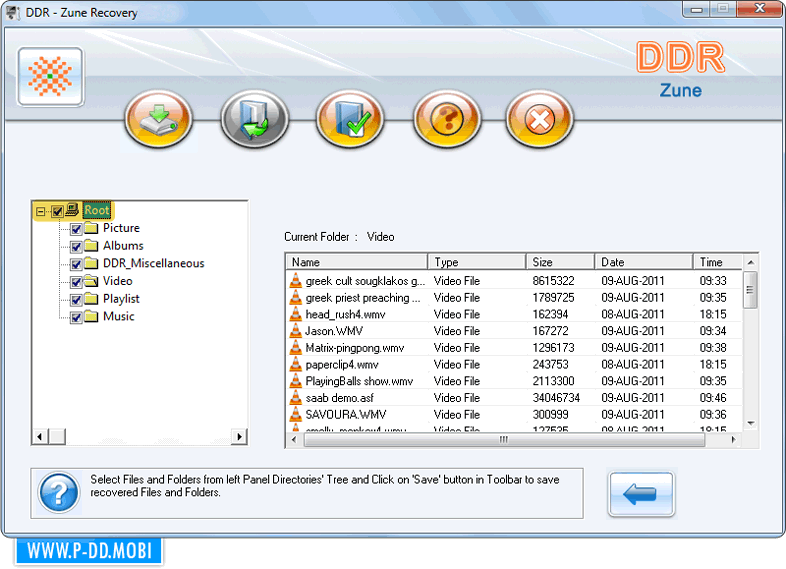This screenshot has width=786, height=569.
Task: Collapse the Root tree node
Action: pyautogui.click(x=41, y=211)
